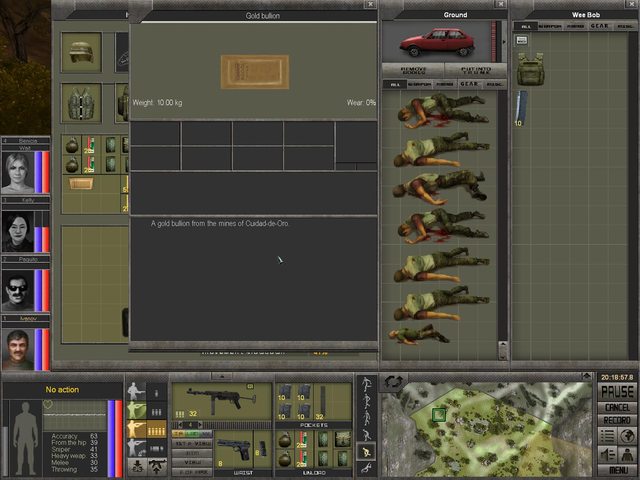Open the character soldier info icon
640x480 pixels.
[627, 454]
